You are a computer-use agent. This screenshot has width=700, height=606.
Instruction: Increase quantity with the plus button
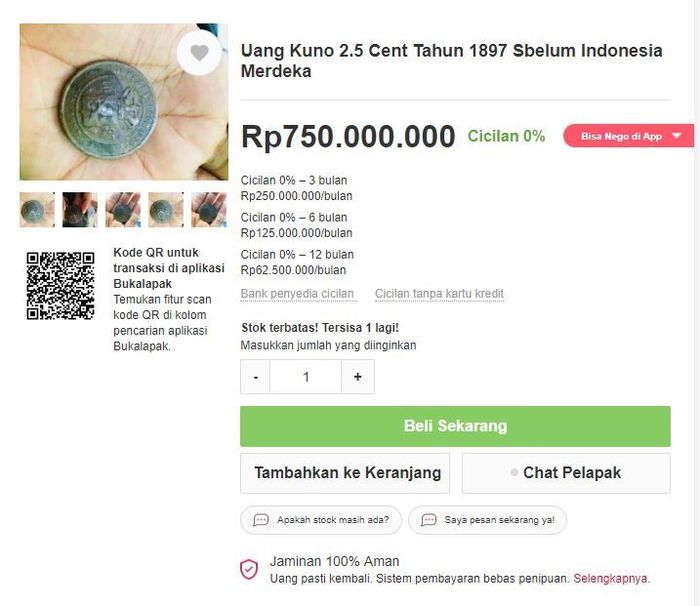(357, 377)
